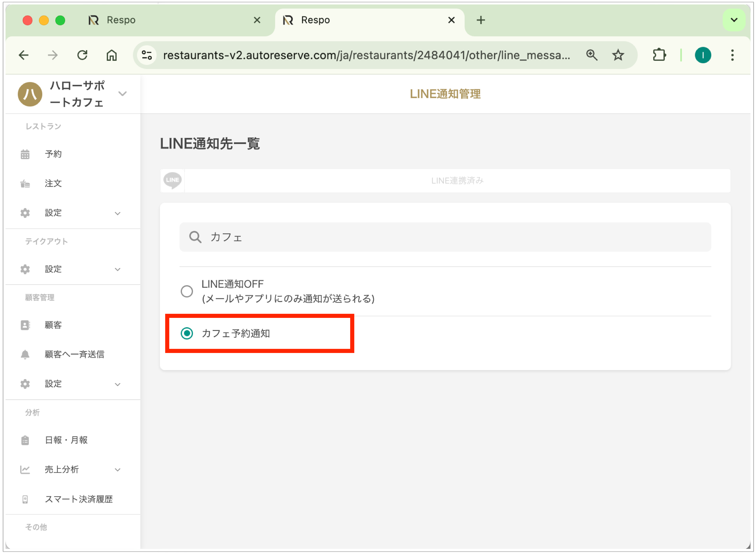The image size is (756, 554).
Task: Click the contact card icon beside 顧客
Action: pos(25,325)
